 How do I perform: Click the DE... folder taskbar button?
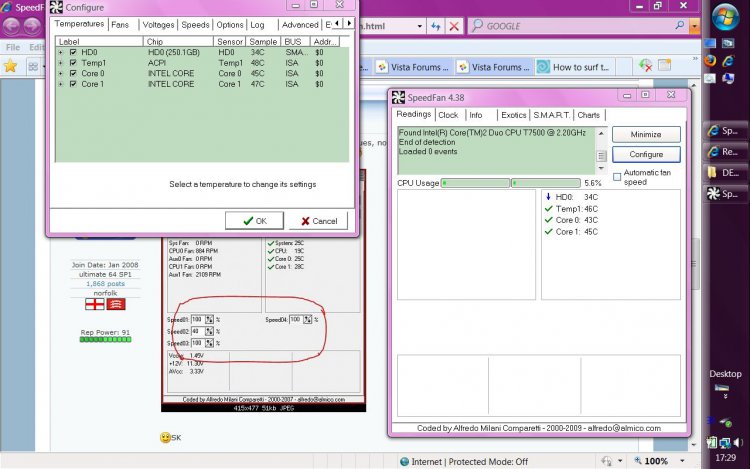pyautogui.click(x=724, y=173)
